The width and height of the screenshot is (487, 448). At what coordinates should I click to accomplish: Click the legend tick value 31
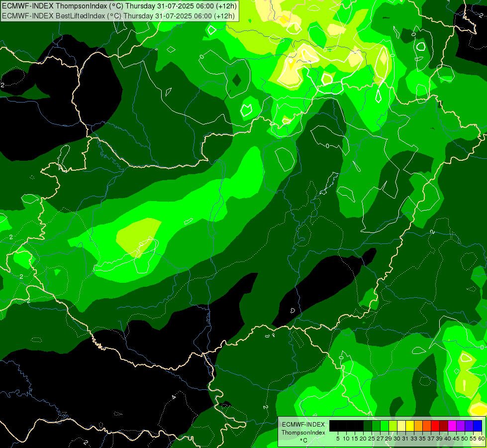pos(405,439)
